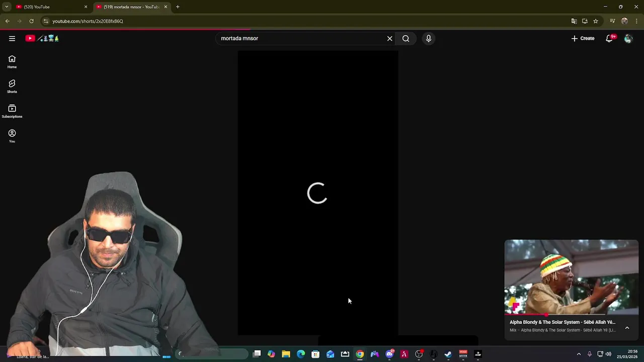Switch to the '(520) YouTube' tab
The height and width of the screenshot is (362, 644).
point(49,7)
